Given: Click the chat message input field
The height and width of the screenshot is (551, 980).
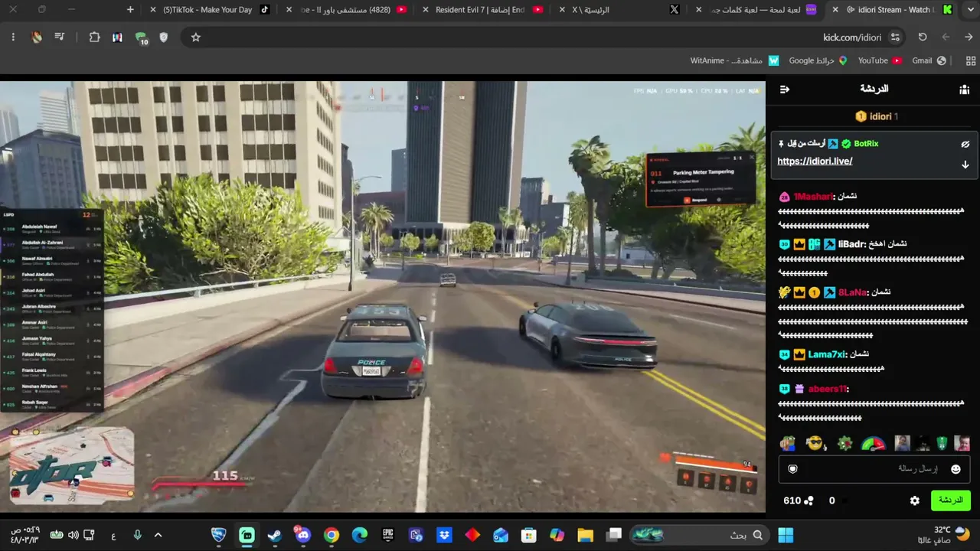Looking at the screenshot, I should (x=874, y=469).
